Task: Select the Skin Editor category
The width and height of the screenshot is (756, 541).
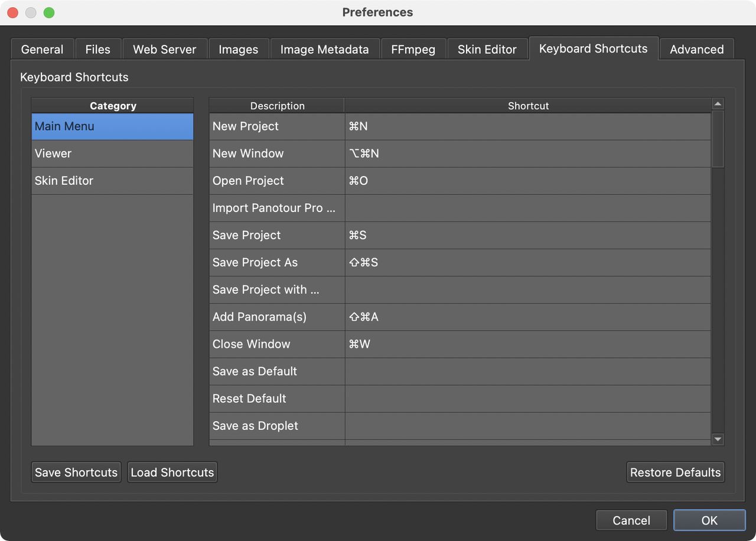Action: (x=112, y=181)
